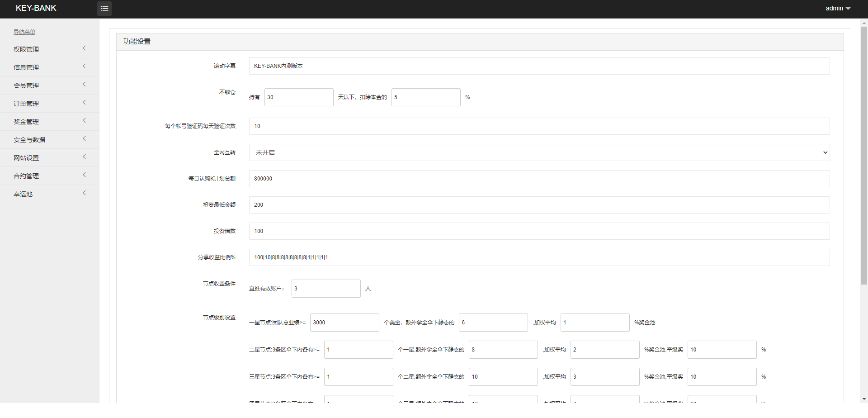Click the 节点级别设置 label

point(219,318)
